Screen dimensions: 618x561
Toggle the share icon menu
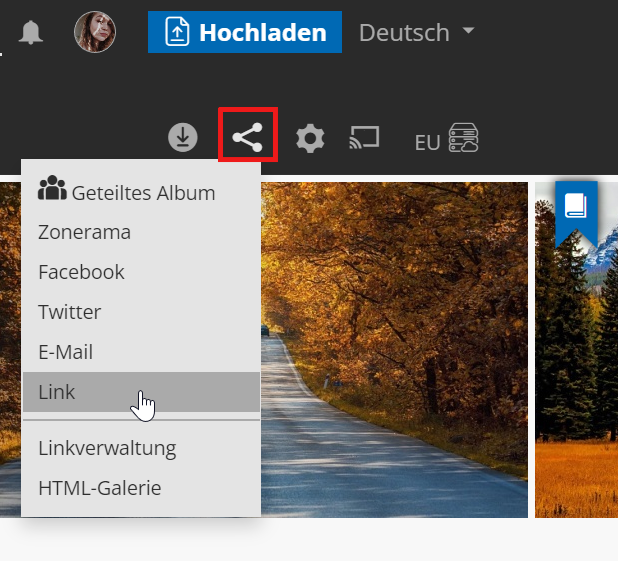[247, 138]
